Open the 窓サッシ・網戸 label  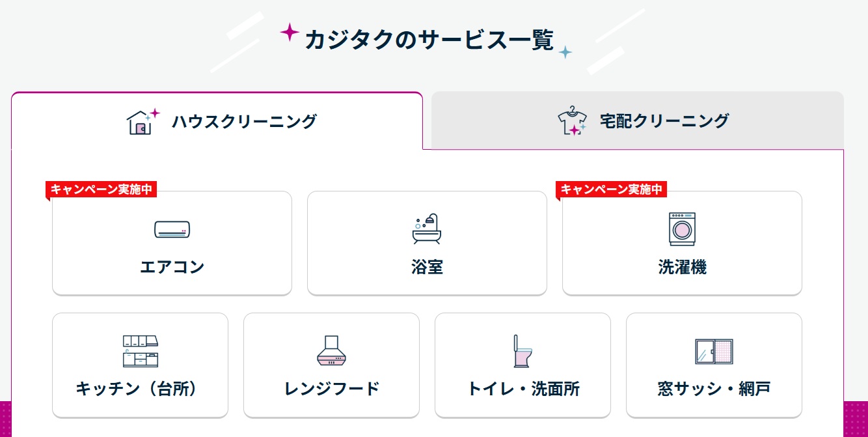pos(714,389)
